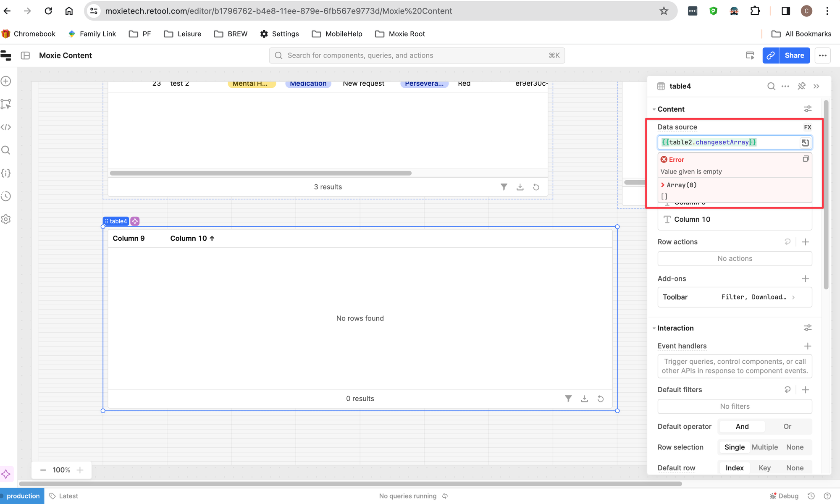This screenshot has width=840, height=504.
Task: Unpin the table4 inspector panel
Action: (801, 86)
